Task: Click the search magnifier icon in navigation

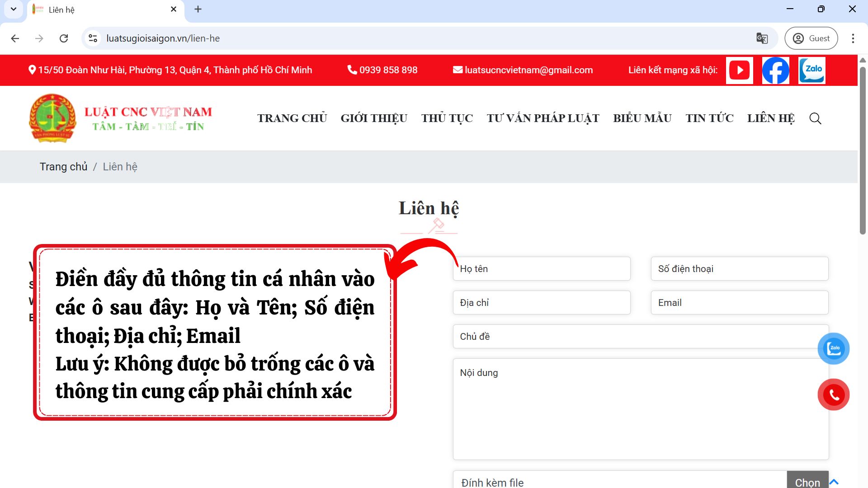Action: click(815, 118)
